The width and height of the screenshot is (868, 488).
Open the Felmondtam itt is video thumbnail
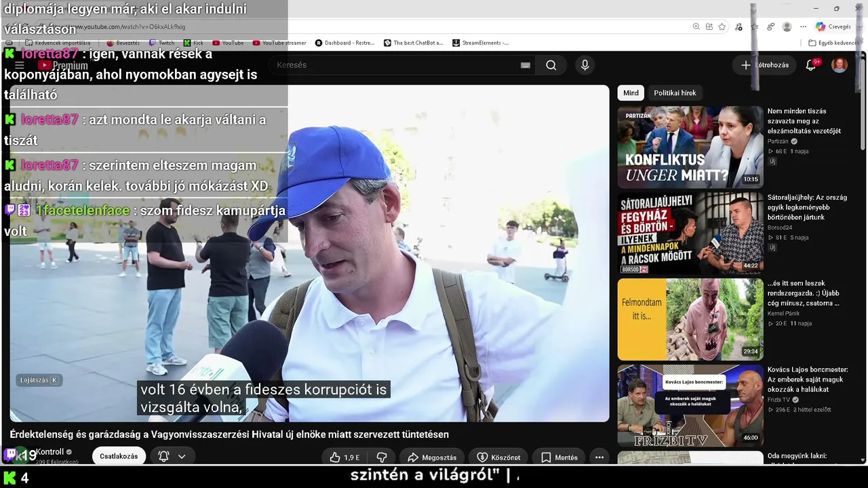690,319
